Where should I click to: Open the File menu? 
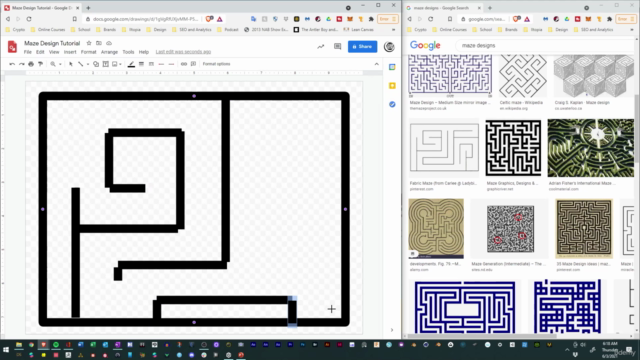pos(27,52)
